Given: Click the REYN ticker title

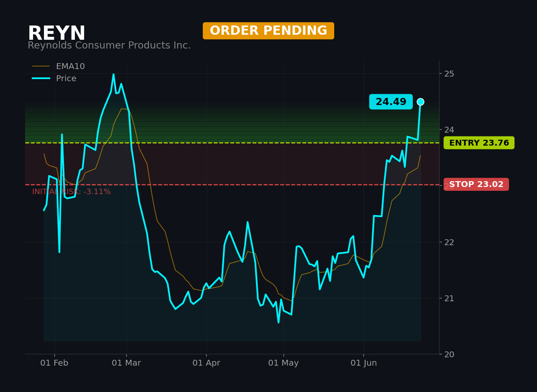Looking at the screenshot, I should 56,33.
